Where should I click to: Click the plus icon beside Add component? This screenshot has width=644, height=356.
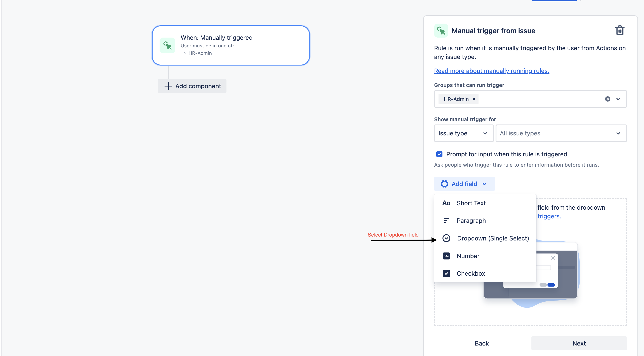pyautogui.click(x=168, y=86)
